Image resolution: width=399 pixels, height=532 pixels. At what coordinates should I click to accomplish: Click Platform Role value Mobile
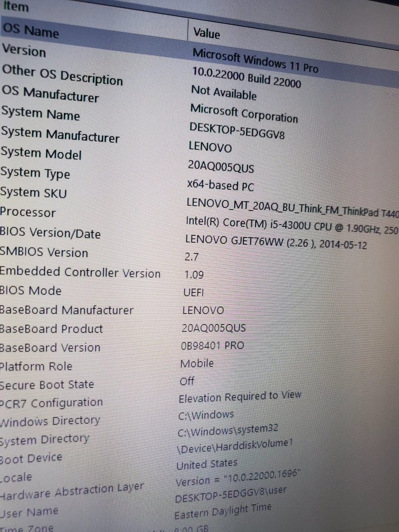(197, 363)
